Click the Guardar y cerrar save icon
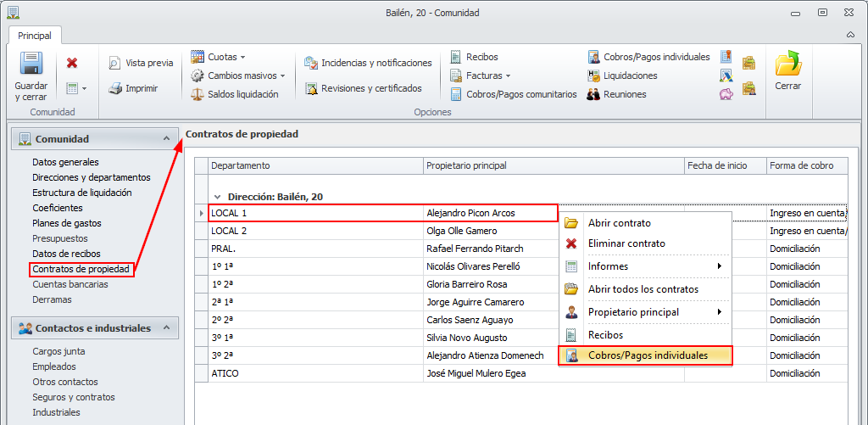This screenshot has height=425, width=868. point(31,66)
